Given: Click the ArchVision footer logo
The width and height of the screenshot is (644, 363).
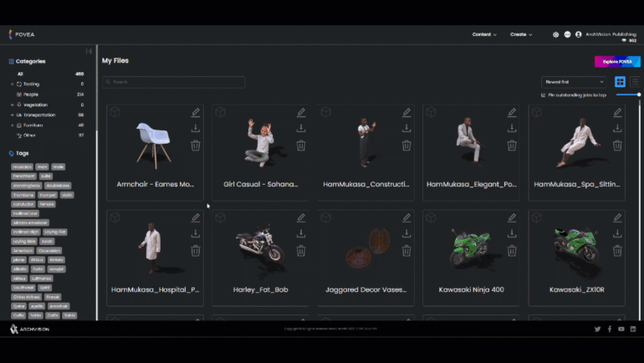Looking at the screenshot, I should 29,329.
